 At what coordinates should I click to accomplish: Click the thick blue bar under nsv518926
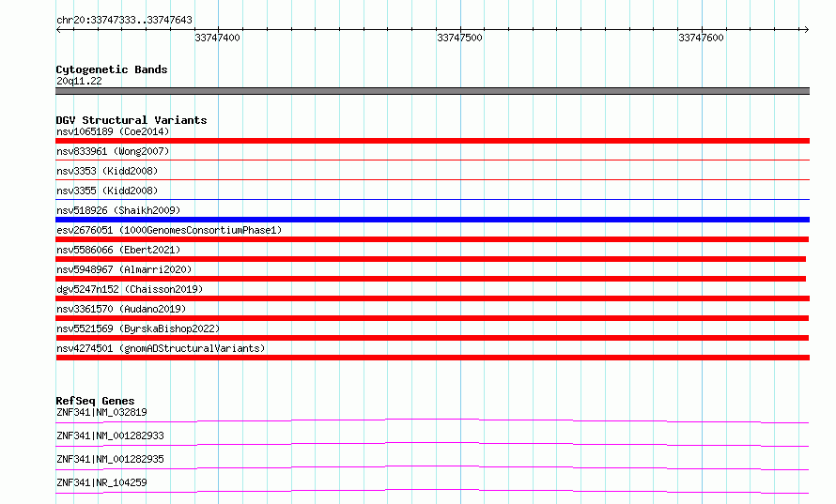[432, 220]
